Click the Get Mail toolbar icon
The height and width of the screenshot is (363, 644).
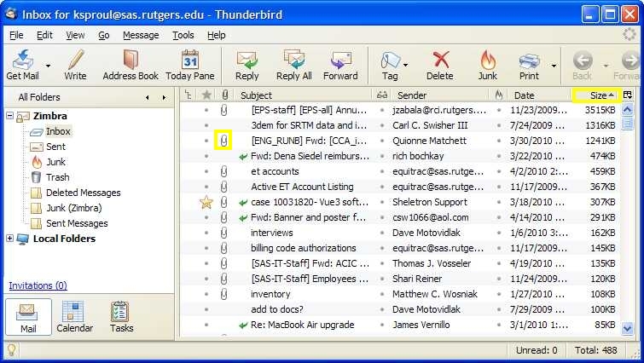click(x=23, y=65)
